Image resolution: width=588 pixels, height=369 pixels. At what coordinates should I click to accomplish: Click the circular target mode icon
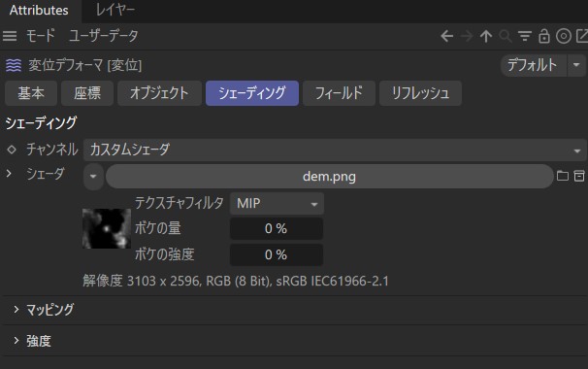pyautogui.click(x=563, y=36)
